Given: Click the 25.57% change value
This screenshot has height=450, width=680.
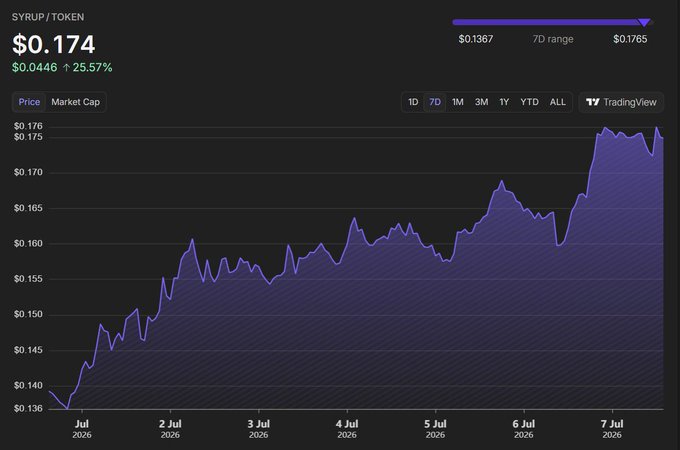Looking at the screenshot, I should point(92,68).
